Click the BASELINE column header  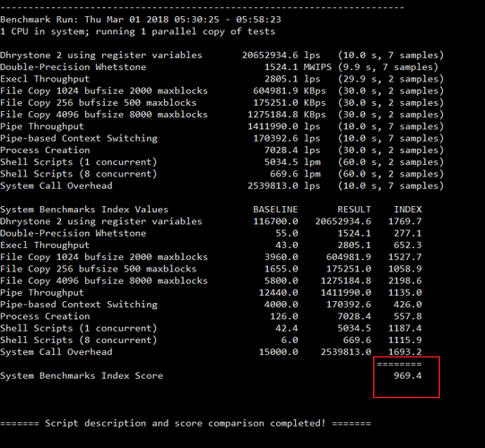[x=275, y=210]
